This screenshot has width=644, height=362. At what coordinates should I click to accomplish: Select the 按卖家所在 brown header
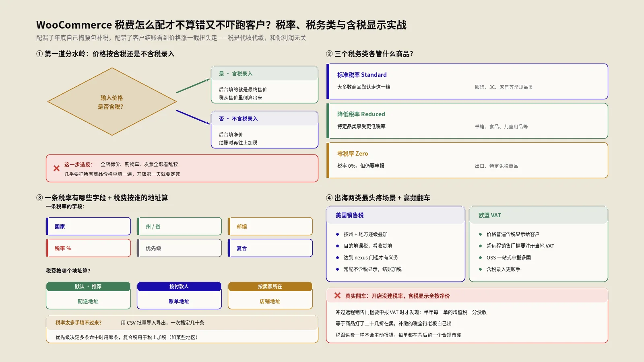pos(270,286)
